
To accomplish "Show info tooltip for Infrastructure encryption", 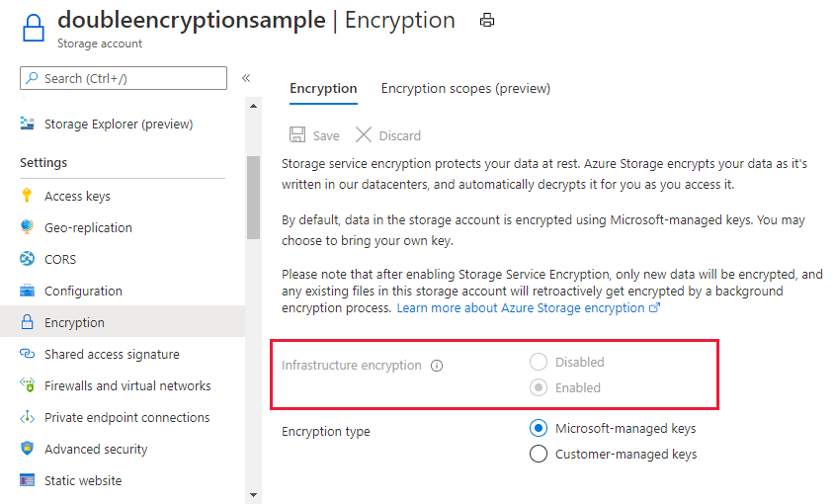I will [437, 366].
